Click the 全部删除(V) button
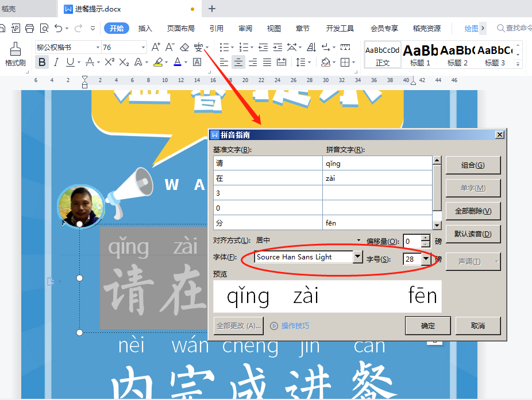Screen dimensions: 532x400 pyautogui.click(x=473, y=211)
